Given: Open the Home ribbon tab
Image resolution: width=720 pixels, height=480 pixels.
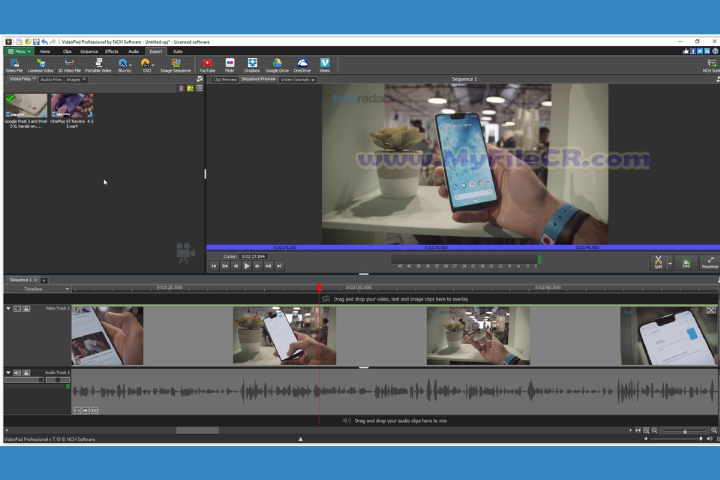Looking at the screenshot, I should pos(45,51).
